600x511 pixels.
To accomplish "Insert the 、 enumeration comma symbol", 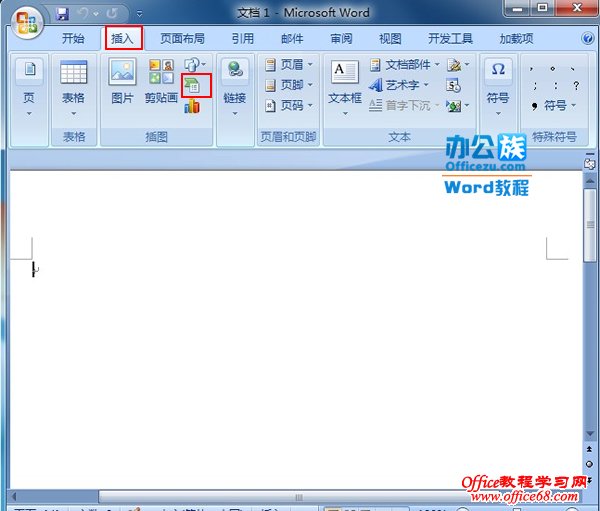I will point(573,69).
